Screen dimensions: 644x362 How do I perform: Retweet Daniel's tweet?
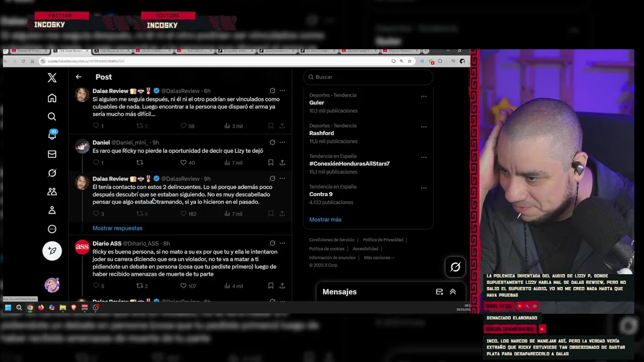[x=140, y=162]
